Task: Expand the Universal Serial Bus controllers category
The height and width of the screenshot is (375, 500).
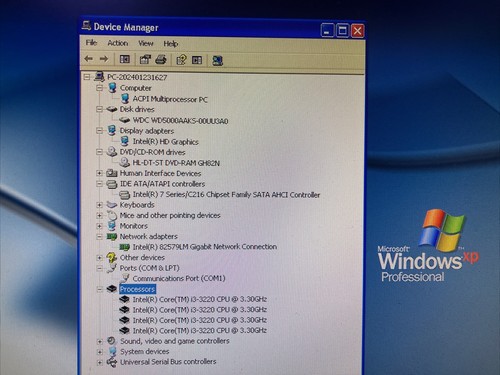Action: click(x=99, y=362)
